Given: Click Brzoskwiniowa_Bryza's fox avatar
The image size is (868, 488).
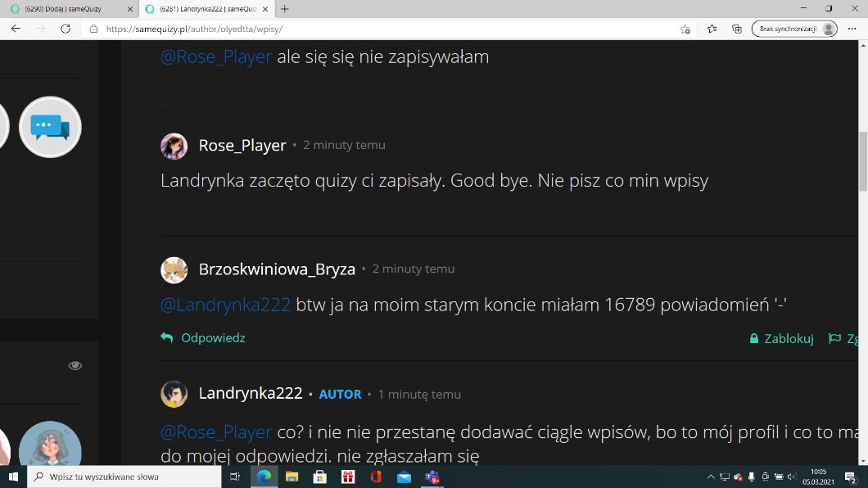Looking at the screenshot, I should pyautogui.click(x=174, y=269).
